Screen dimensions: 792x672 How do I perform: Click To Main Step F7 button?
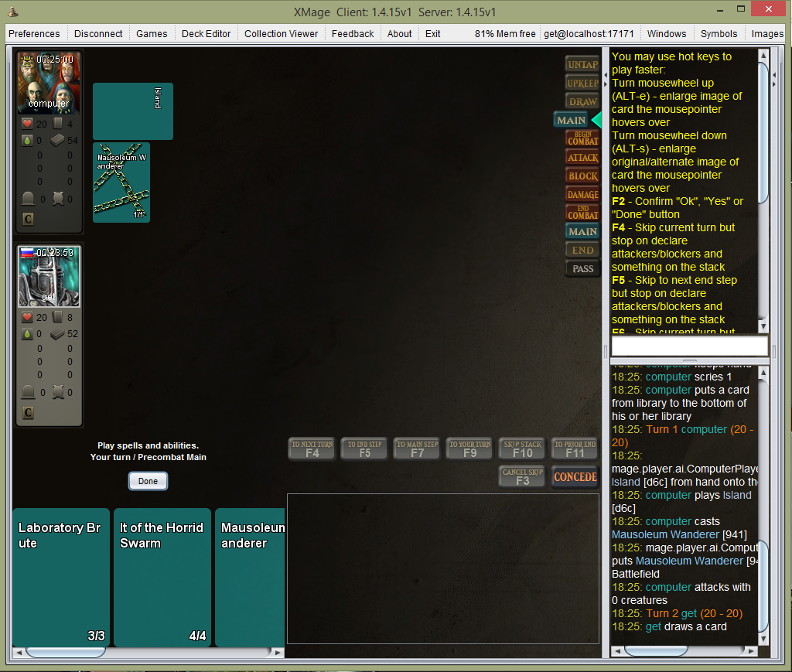click(x=417, y=449)
